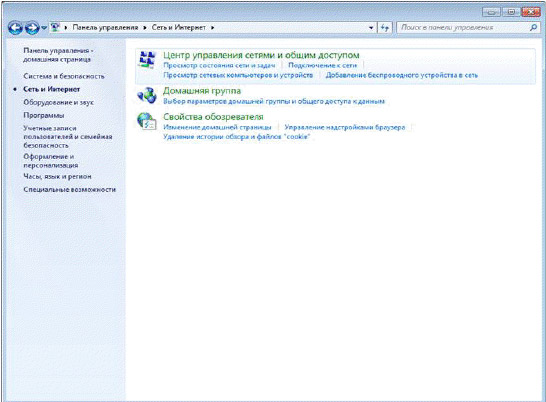Open Программы category in sidebar
Viewport: 546px width, 402px height.
[44, 115]
